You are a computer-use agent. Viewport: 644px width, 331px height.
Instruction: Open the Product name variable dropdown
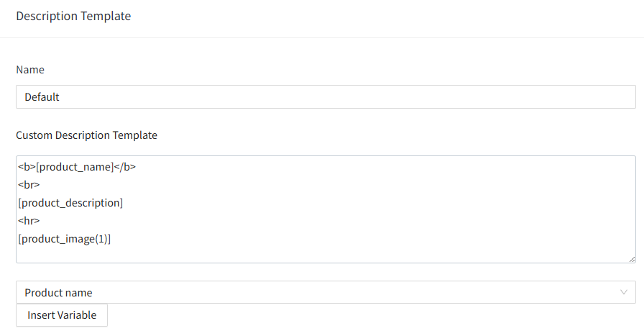point(325,293)
